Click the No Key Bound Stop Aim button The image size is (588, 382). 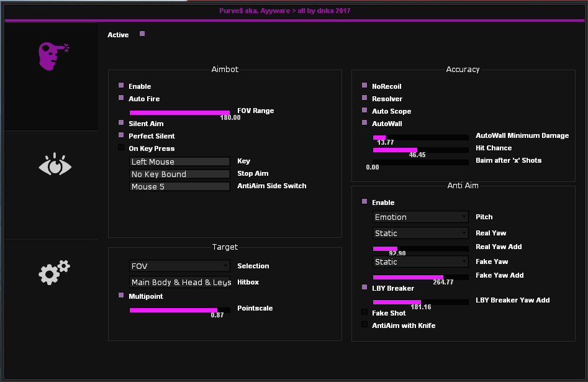pyautogui.click(x=179, y=174)
